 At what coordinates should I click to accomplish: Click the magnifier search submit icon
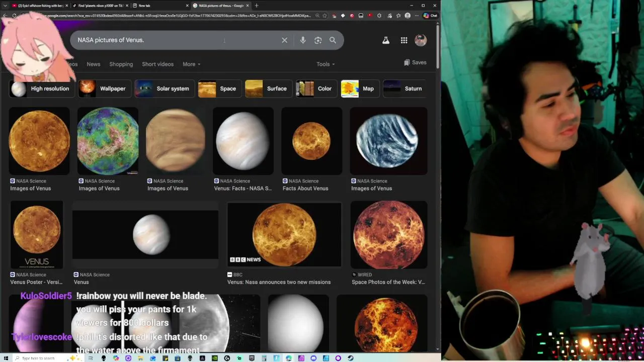(333, 40)
